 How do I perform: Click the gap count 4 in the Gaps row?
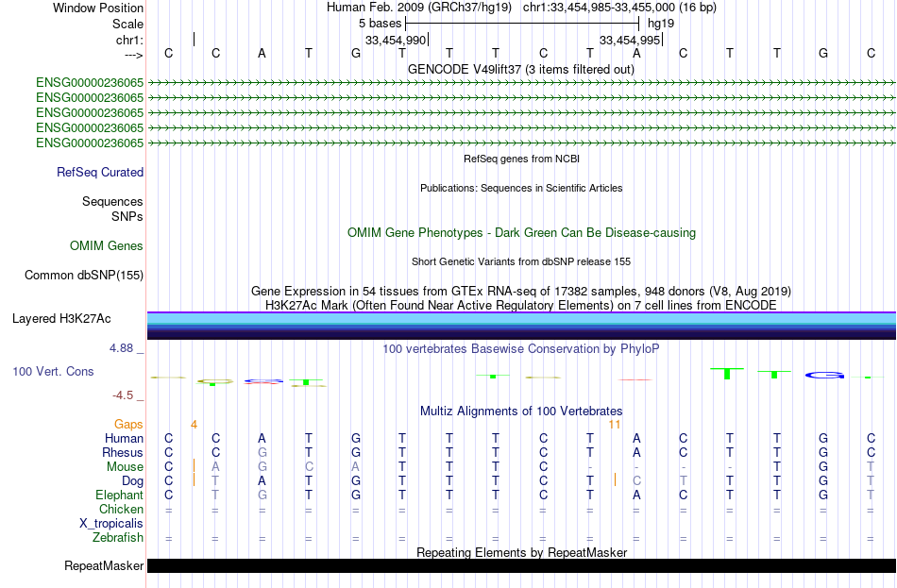(194, 425)
